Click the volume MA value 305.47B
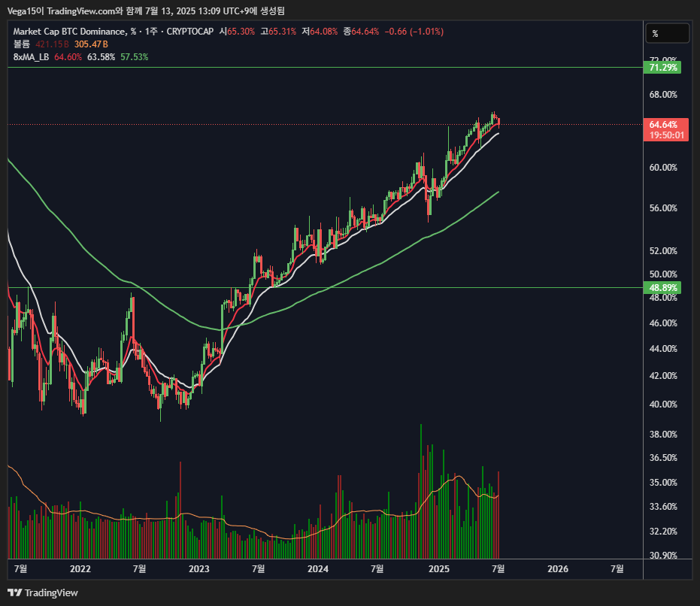The image size is (700, 606). pos(91,44)
